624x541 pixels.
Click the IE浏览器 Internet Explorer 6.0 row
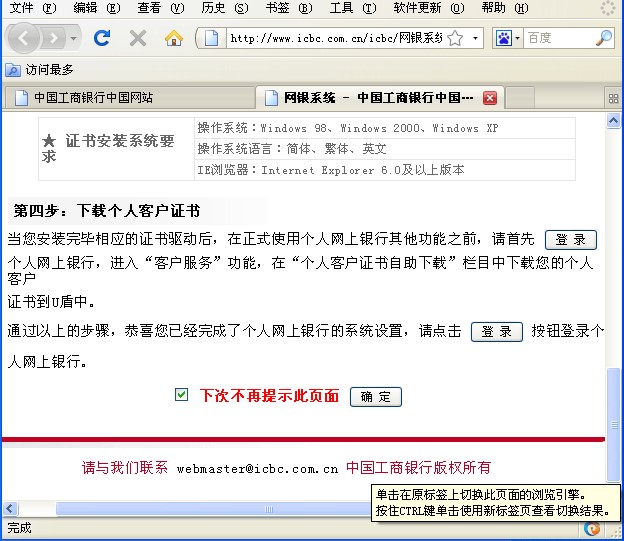[x=385, y=170]
